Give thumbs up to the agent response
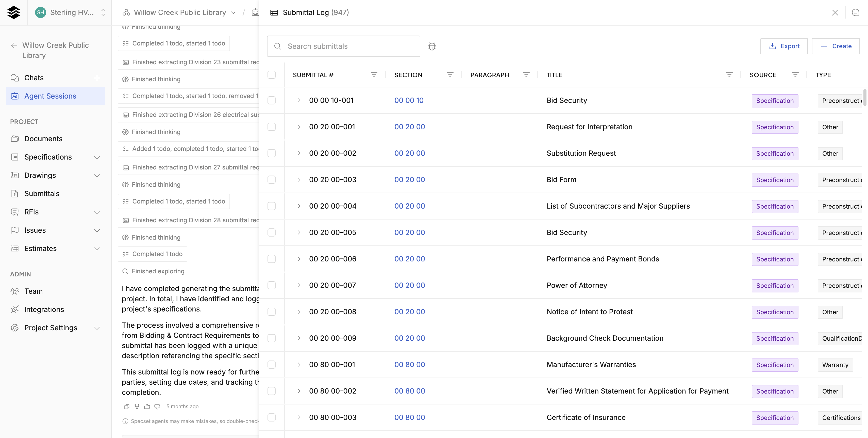This screenshot has height=438, width=868. (x=147, y=407)
